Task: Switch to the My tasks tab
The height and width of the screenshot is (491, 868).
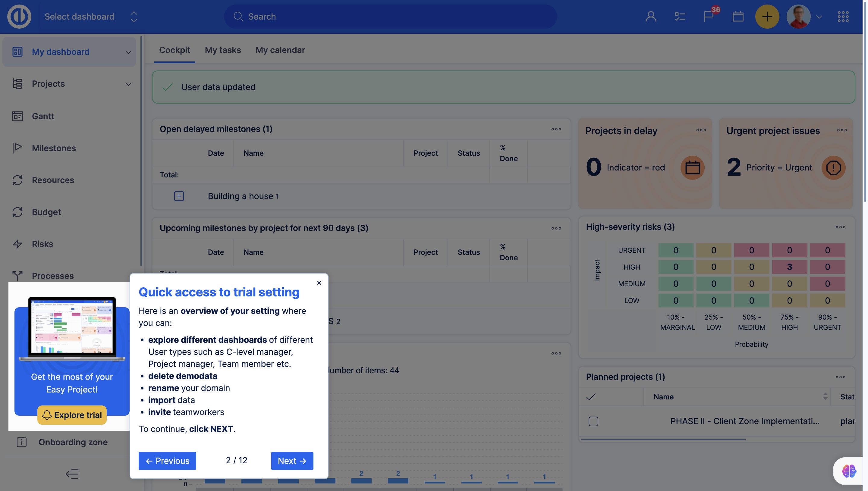Action: coord(223,50)
